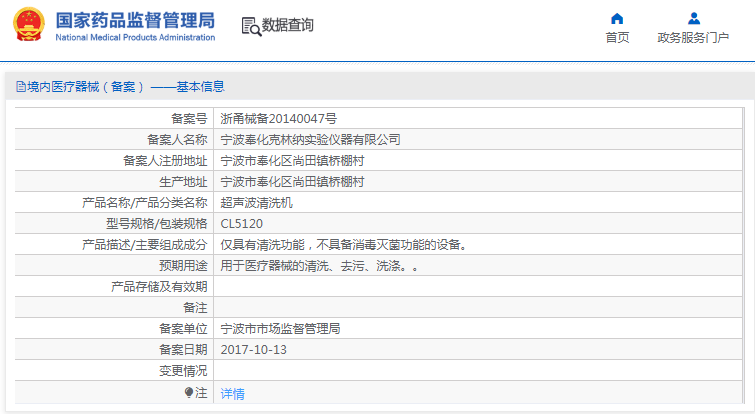Viewport: 755px width, 414px height.
Task: Click the 数据查询 heading text
Action: tap(287, 25)
